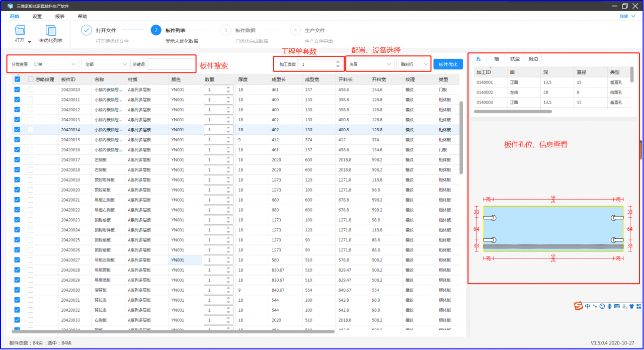Open the Sogou soft keyboard icon

tap(617, 306)
